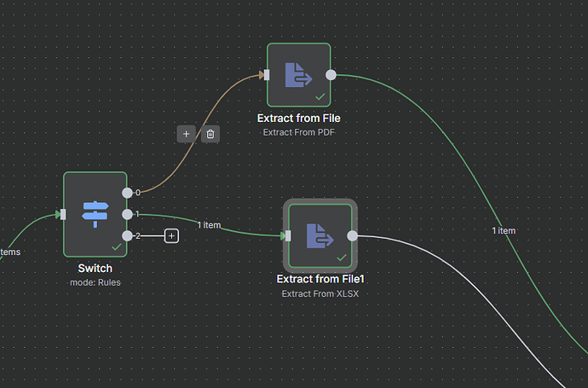The width and height of the screenshot is (588, 388).
Task: Click Switch output connector 2
Action: [x=128, y=236]
